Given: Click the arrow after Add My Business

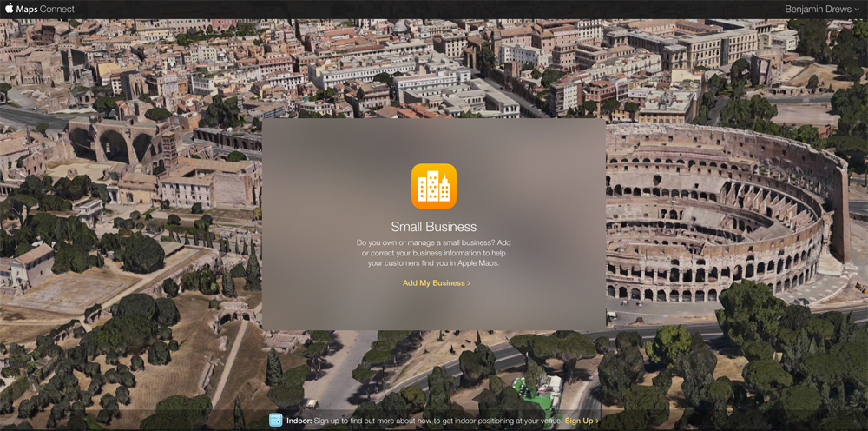Looking at the screenshot, I should pyautogui.click(x=469, y=283).
